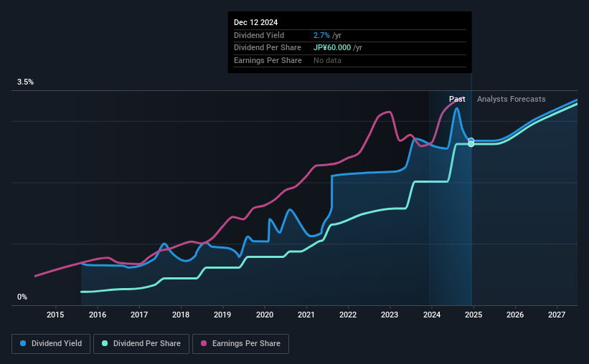Click the Dividend Per Share tooltip row label
Viewport: 589px width, 364px height.
268,48
